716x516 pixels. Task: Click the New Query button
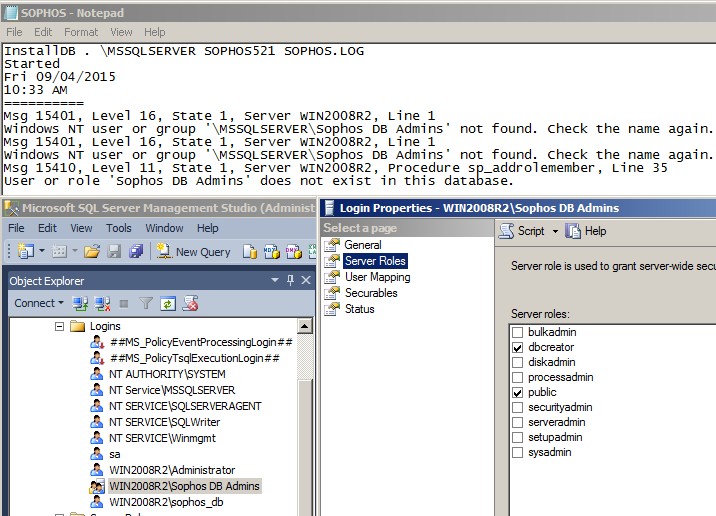(x=194, y=252)
